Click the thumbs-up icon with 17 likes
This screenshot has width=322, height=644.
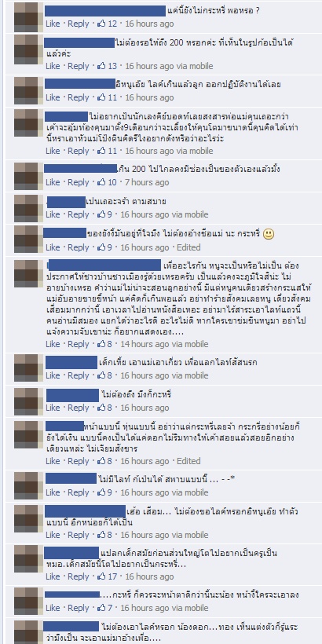coord(101,576)
